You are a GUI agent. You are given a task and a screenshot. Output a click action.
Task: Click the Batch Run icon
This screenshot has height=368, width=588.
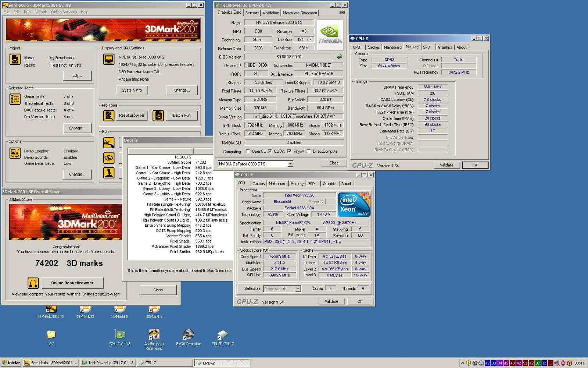158,116
